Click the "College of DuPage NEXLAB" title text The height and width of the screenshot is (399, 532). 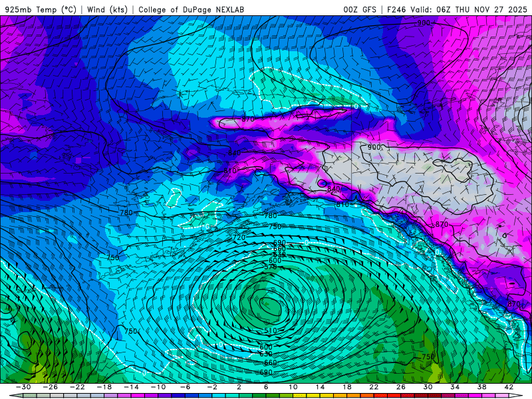click(191, 10)
